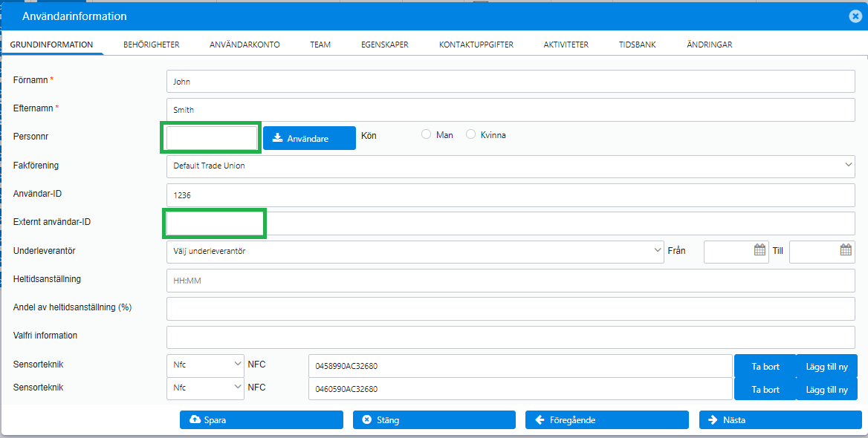868x438 pixels.
Task: Click the Användare download button
Action: 309,138
